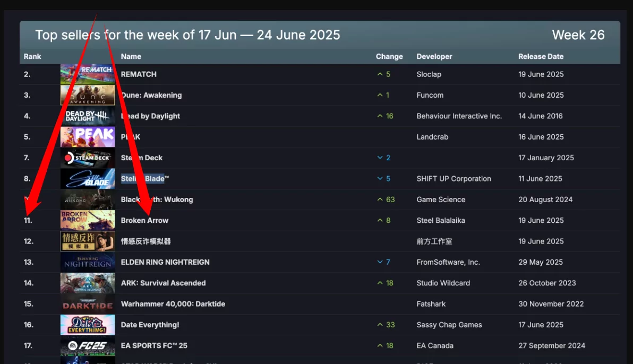Click the PEAK game cover art
The height and width of the screenshot is (364, 633).
tap(88, 137)
